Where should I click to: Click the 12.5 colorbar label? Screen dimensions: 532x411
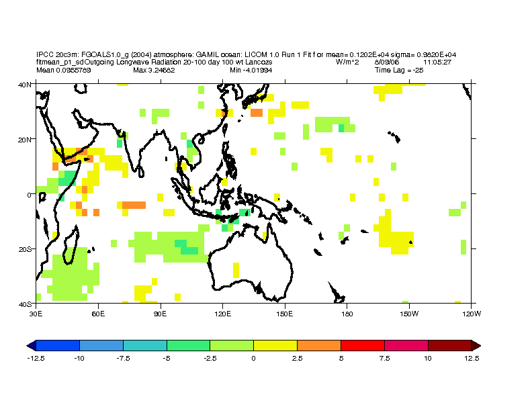pos(472,359)
